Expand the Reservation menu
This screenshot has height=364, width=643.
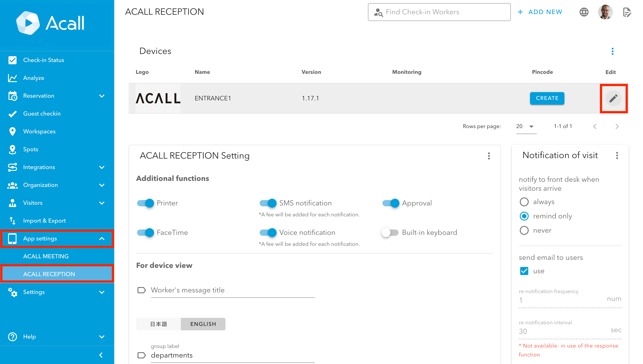(x=102, y=96)
